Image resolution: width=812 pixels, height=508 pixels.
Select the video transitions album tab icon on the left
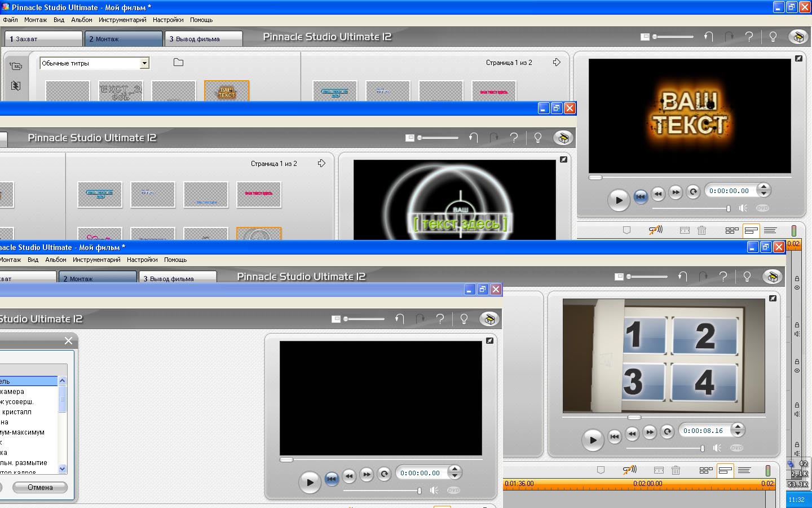click(16, 86)
